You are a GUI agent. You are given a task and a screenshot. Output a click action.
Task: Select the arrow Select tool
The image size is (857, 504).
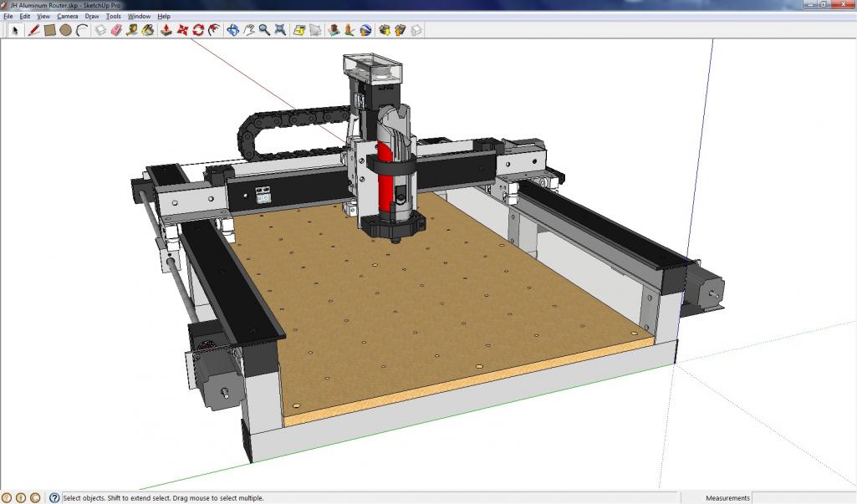(x=14, y=30)
